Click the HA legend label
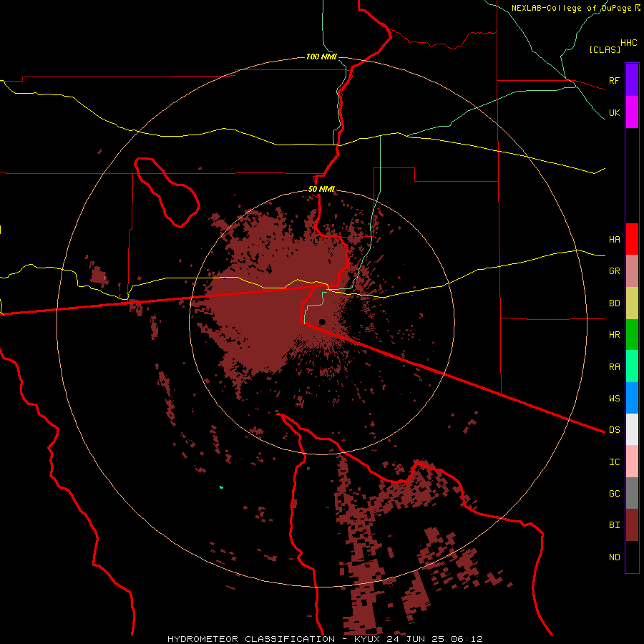The width and height of the screenshot is (644, 644). tap(614, 239)
